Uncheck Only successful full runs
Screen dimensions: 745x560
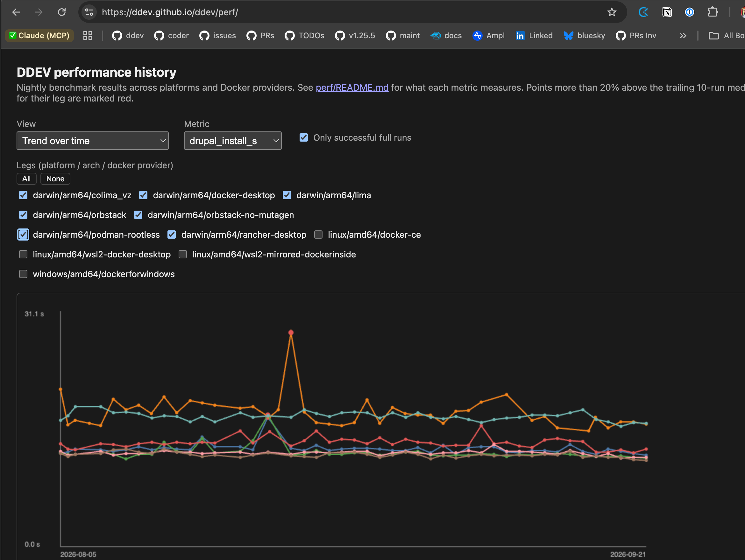coord(303,137)
